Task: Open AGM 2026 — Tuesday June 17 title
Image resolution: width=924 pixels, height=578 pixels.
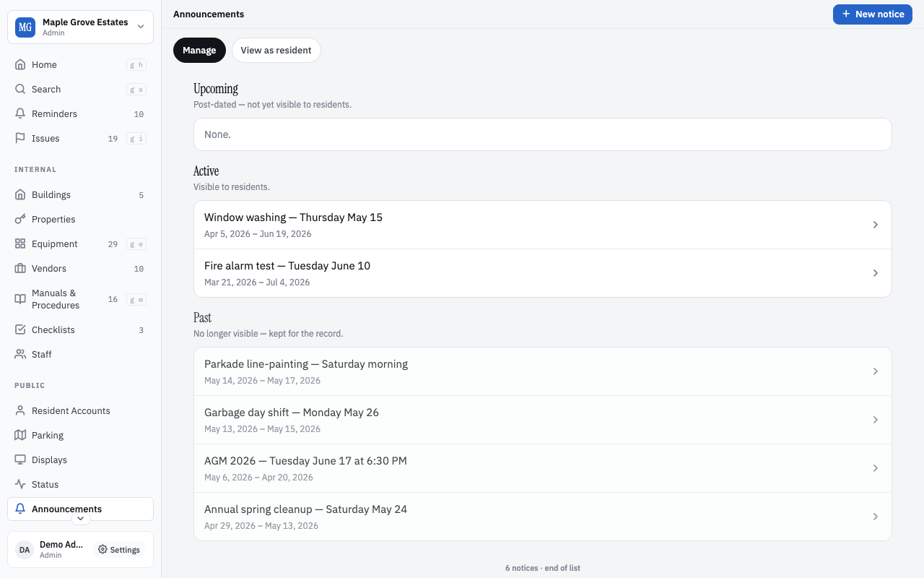Action: point(305,461)
